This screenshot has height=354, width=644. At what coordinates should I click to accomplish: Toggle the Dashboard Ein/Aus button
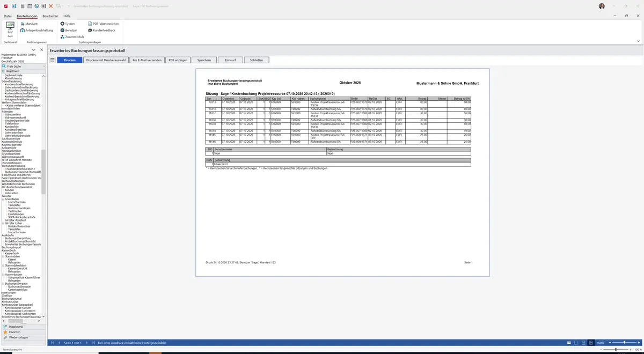click(x=10, y=29)
